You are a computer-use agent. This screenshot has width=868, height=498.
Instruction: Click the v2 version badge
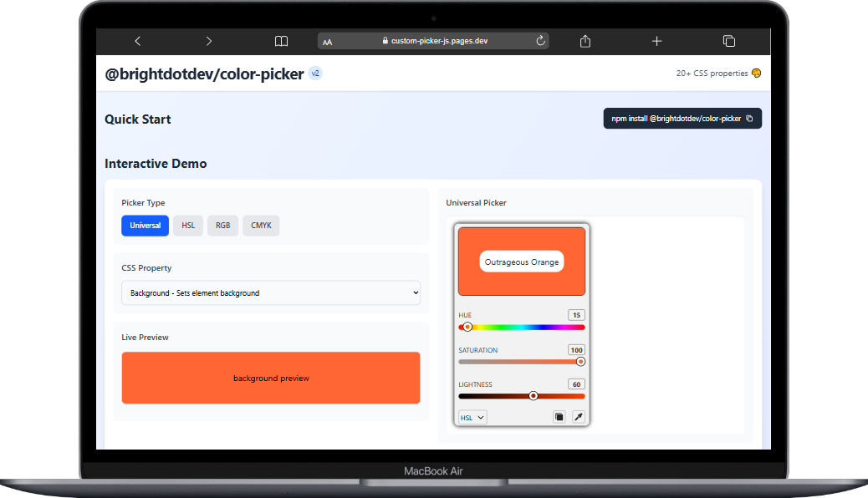coord(315,74)
